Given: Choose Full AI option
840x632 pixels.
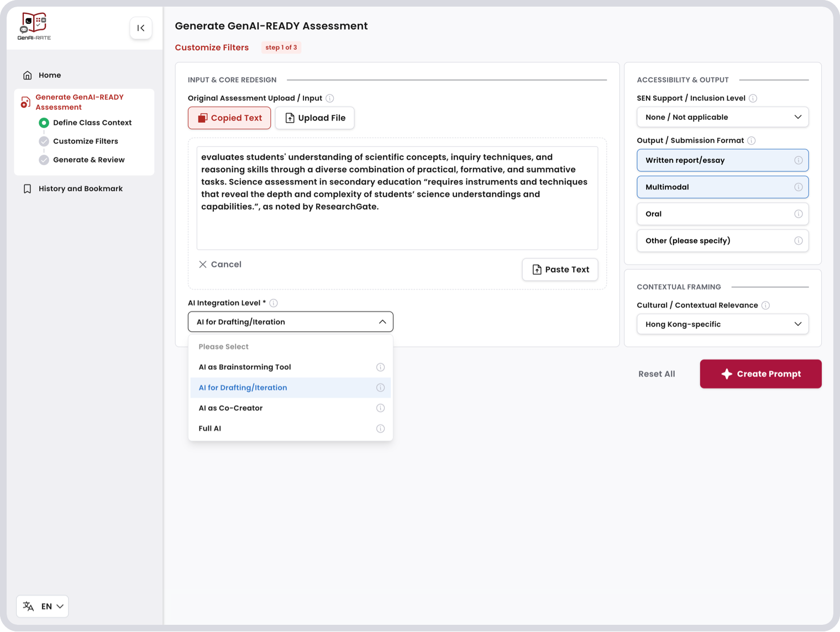Looking at the screenshot, I should click(x=290, y=429).
